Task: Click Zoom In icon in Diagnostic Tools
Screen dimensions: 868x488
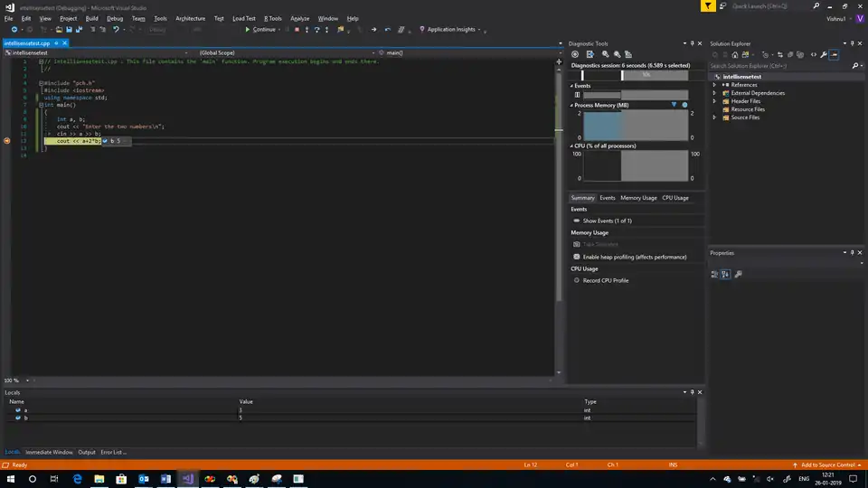Action: [x=604, y=54]
